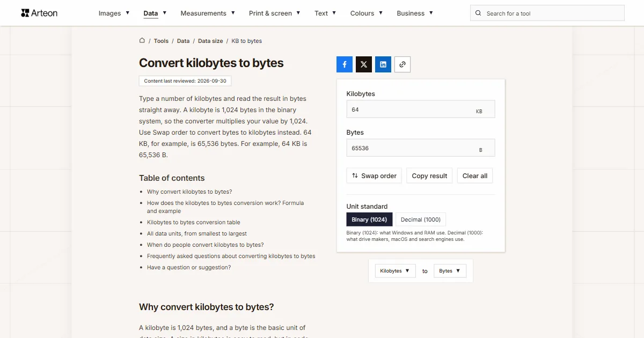Open the Business menu
Screen dimensions: 644x338
pyautogui.click(x=415, y=13)
